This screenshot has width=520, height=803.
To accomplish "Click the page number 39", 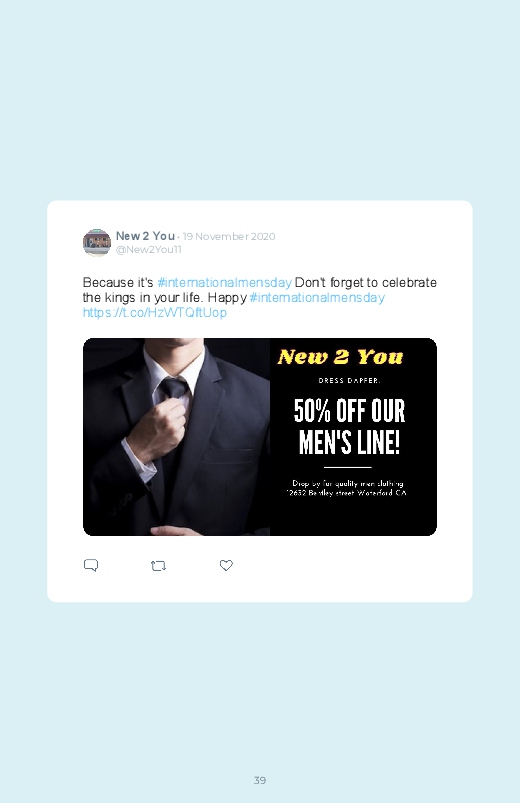I will [260, 780].
